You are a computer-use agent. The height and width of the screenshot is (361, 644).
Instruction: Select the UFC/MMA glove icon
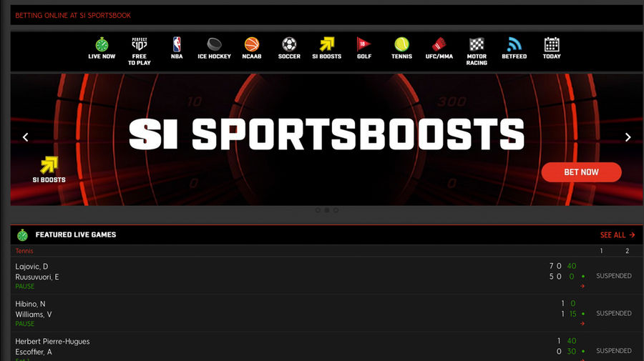439,44
